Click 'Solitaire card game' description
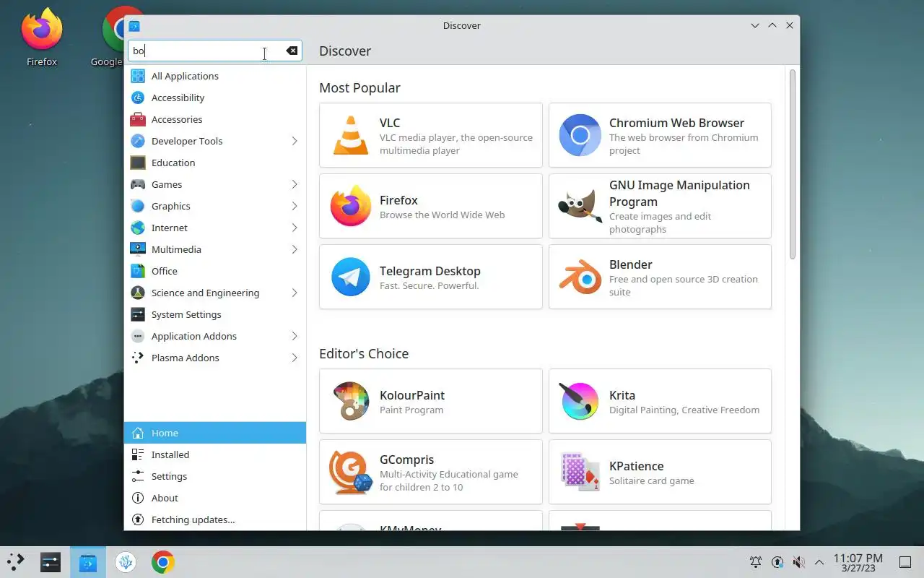This screenshot has width=924, height=578. coord(652,480)
